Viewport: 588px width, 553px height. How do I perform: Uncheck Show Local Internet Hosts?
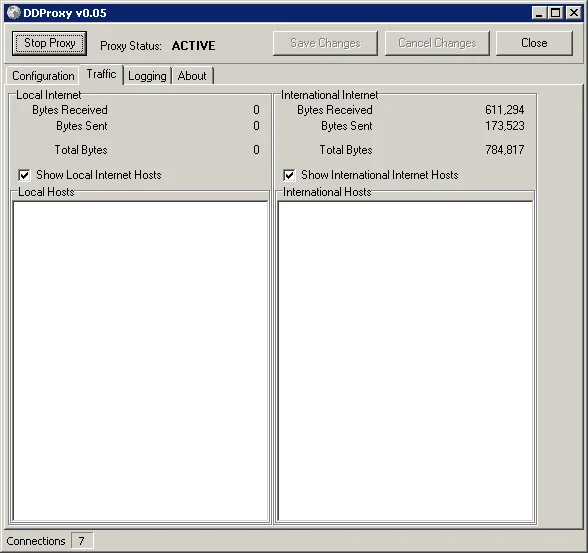[24, 175]
